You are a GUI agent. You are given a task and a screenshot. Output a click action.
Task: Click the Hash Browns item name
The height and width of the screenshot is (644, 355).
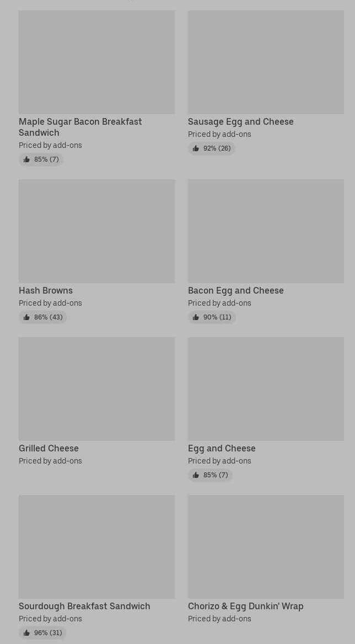(x=46, y=290)
